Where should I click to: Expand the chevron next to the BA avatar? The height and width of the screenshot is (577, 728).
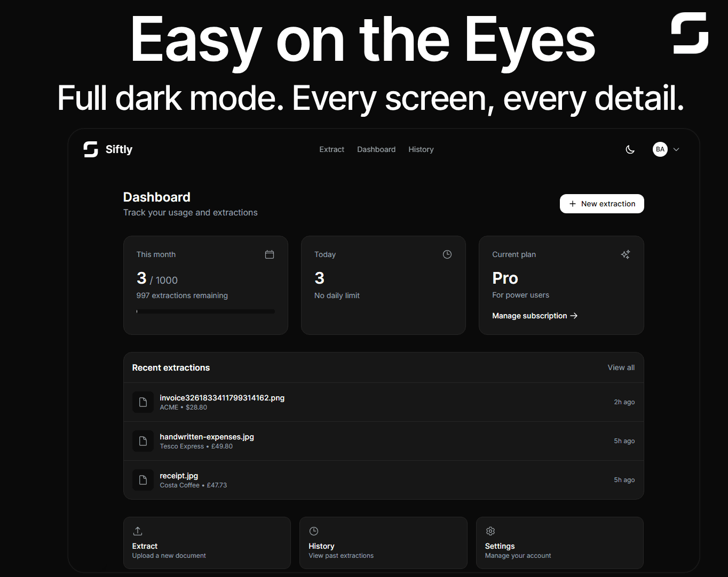click(x=676, y=149)
